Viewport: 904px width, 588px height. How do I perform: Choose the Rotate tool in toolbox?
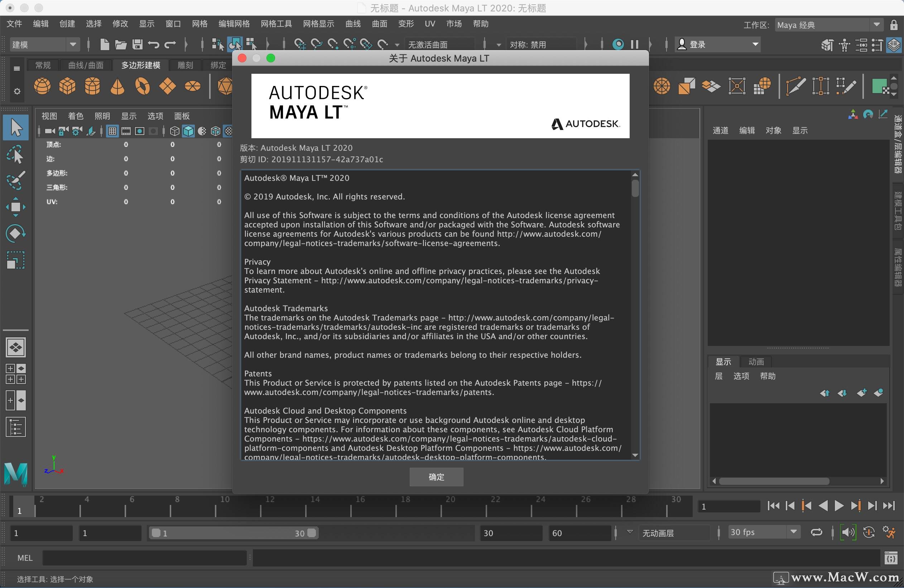[x=16, y=233]
